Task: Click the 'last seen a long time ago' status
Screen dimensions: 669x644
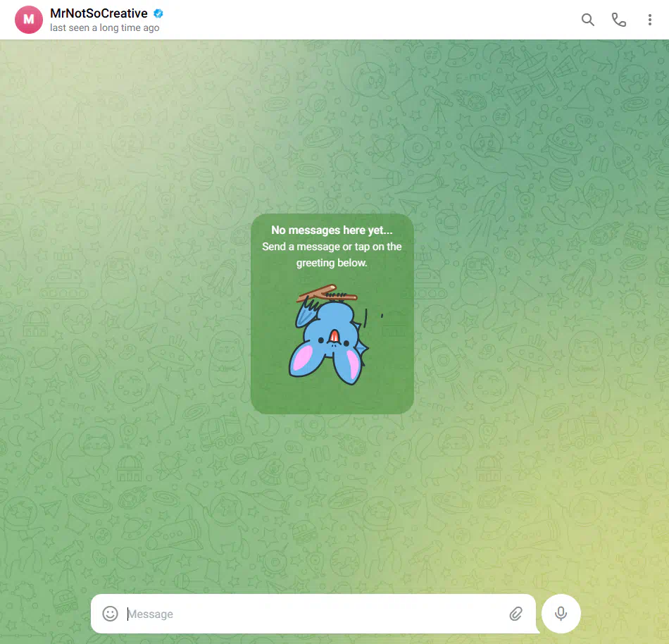Action: click(x=104, y=27)
